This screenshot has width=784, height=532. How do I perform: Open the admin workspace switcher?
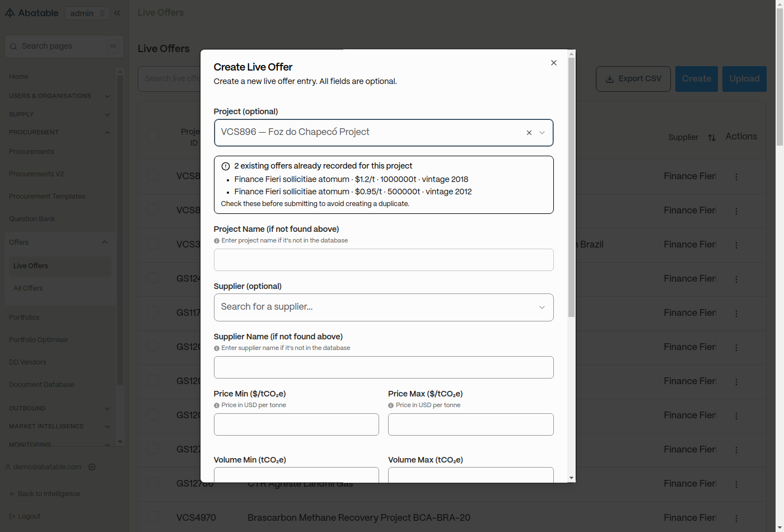[x=87, y=13]
